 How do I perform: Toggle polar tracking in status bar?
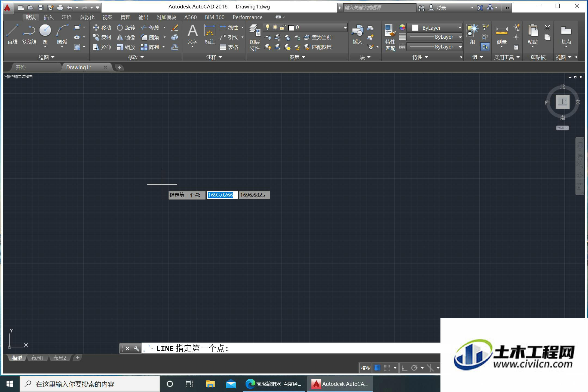(x=414, y=368)
